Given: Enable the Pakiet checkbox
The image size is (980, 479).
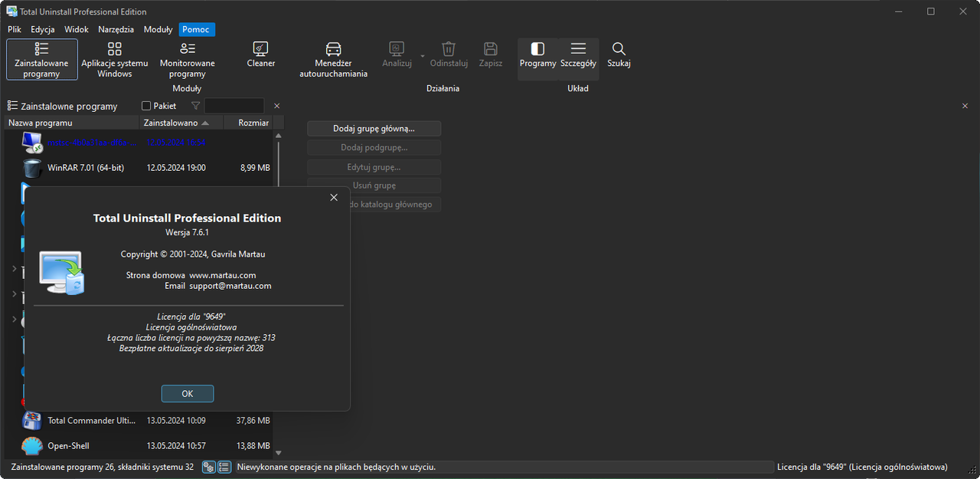Looking at the screenshot, I should [x=147, y=106].
